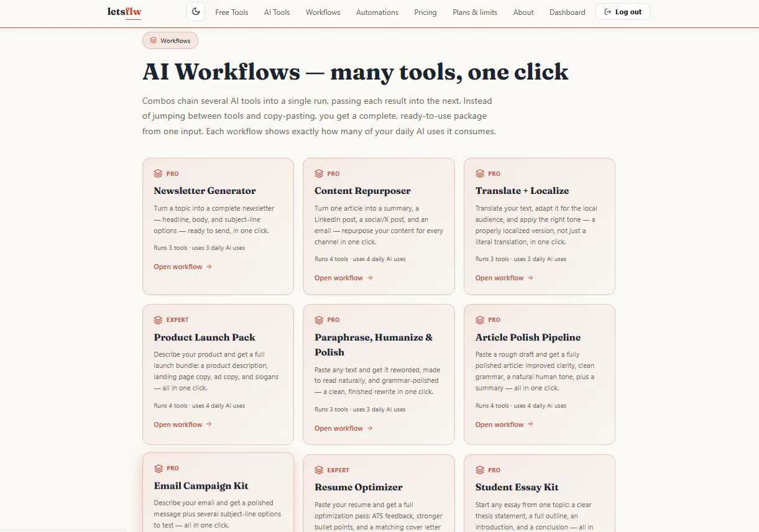Open Plans & limits page
The width and height of the screenshot is (759, 532).
tap(476, 12)
